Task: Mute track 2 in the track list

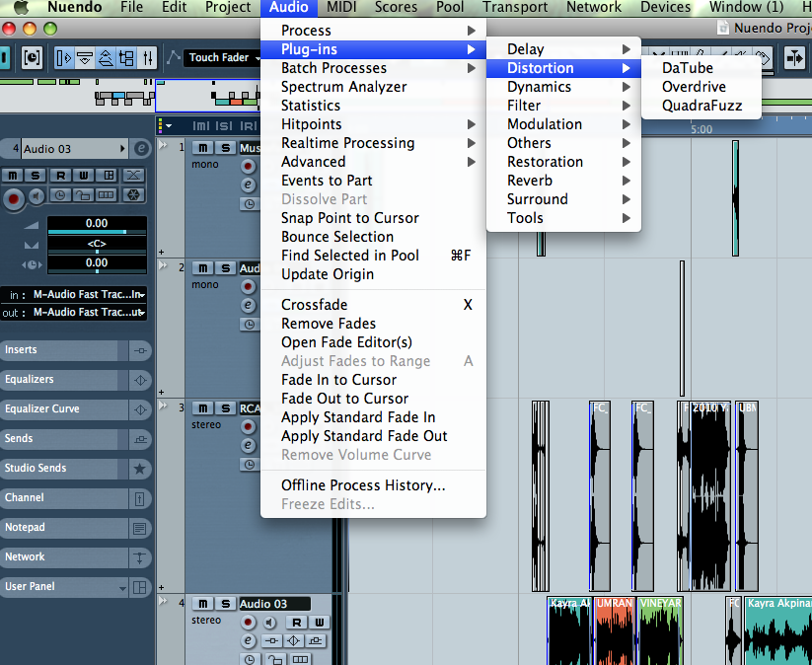Action: 203,268
